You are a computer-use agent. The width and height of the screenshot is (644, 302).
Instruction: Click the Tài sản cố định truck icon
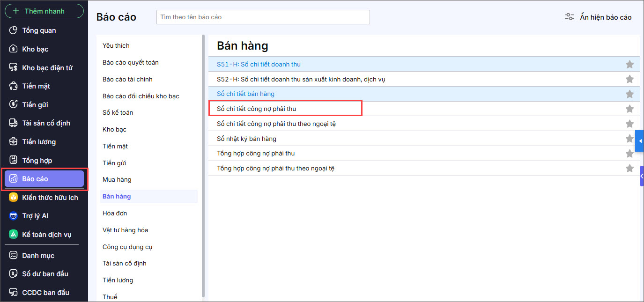(x=13, y=123)
